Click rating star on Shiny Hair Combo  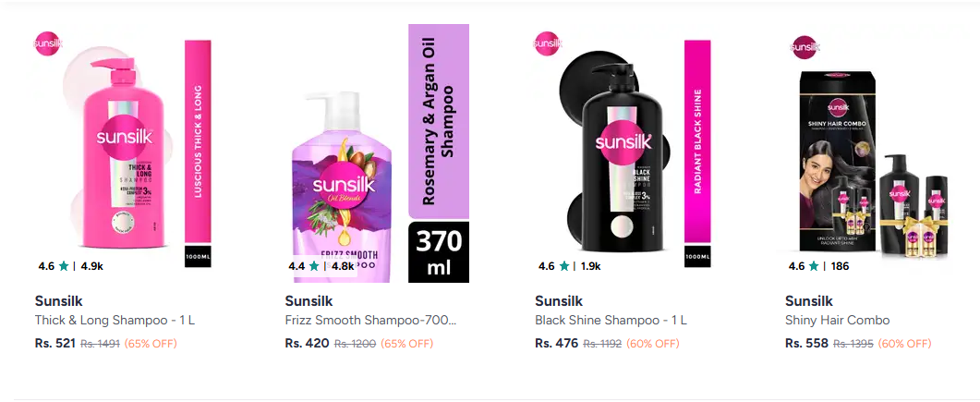[815, 266]
